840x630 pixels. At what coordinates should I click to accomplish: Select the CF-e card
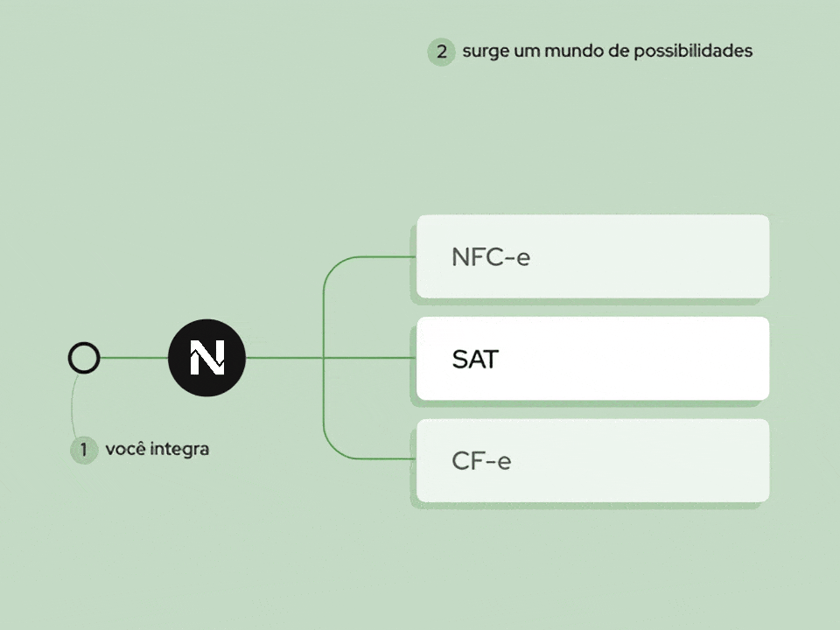(592, 460)
